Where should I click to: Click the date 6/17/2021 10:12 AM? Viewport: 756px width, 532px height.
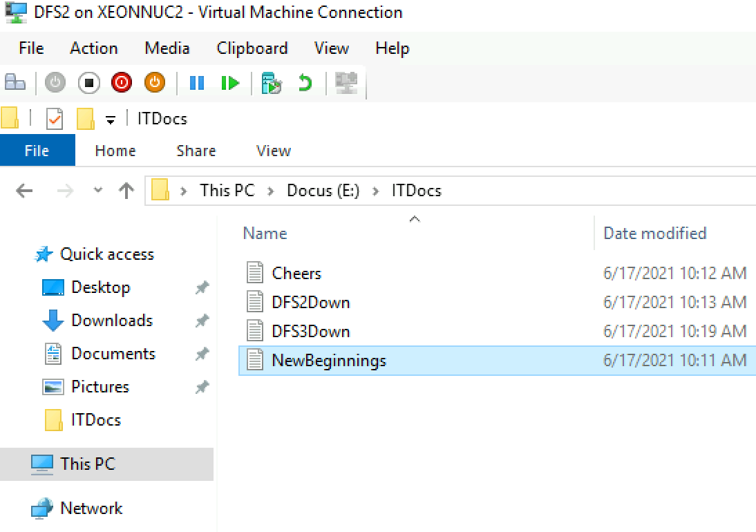click(675, 273)
